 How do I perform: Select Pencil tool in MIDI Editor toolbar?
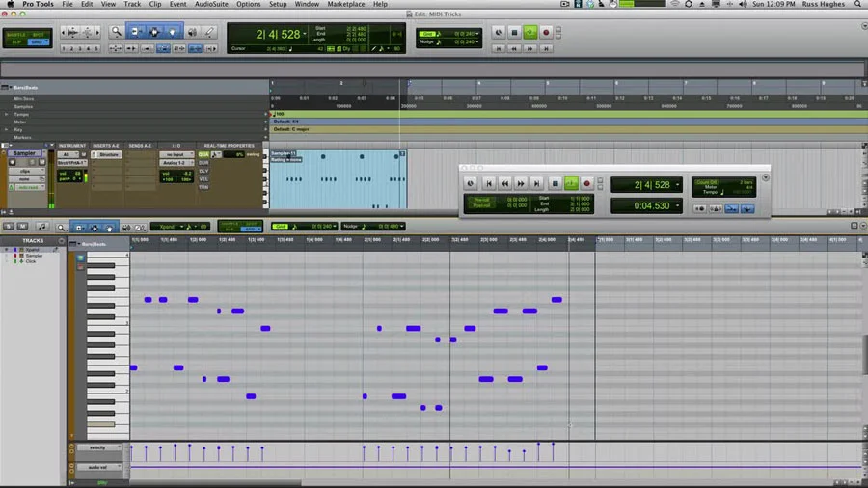point(140,228)
